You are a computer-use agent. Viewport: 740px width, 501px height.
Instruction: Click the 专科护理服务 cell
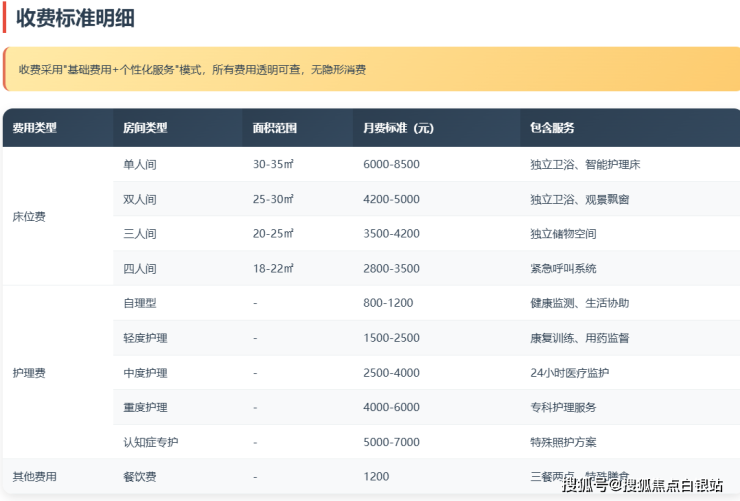pyautogui.click(x=563, y=407)
